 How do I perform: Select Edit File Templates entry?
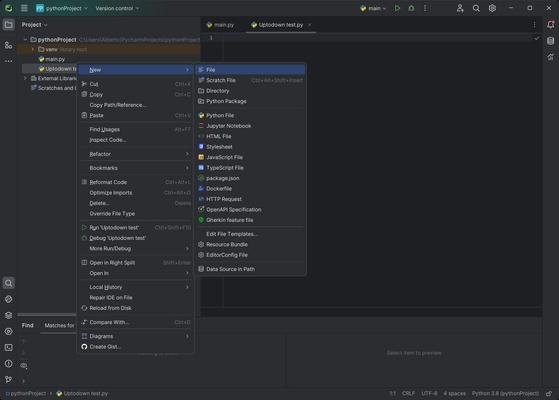tap(250, 234)
